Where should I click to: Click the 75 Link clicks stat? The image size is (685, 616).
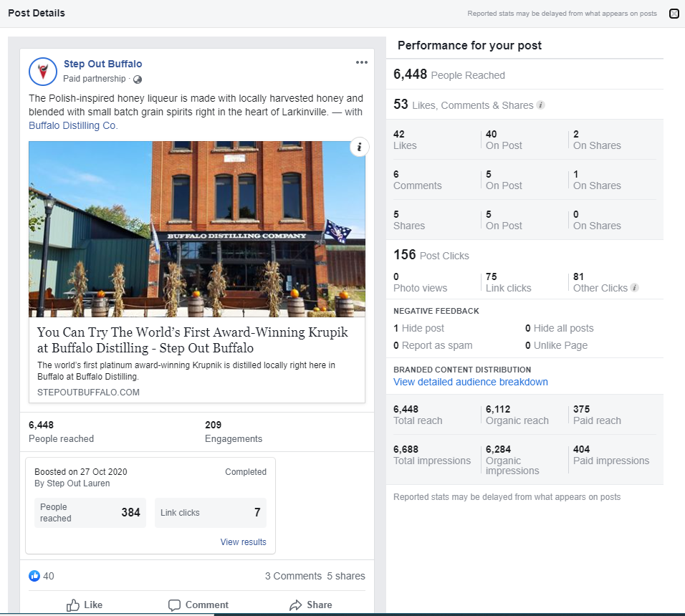tap(508, 282)
